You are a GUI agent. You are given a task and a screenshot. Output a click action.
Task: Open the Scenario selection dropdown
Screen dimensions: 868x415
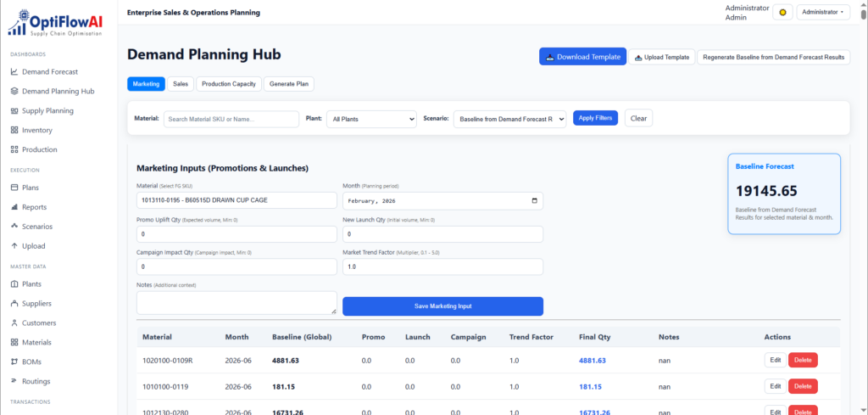tap(509, 119)
